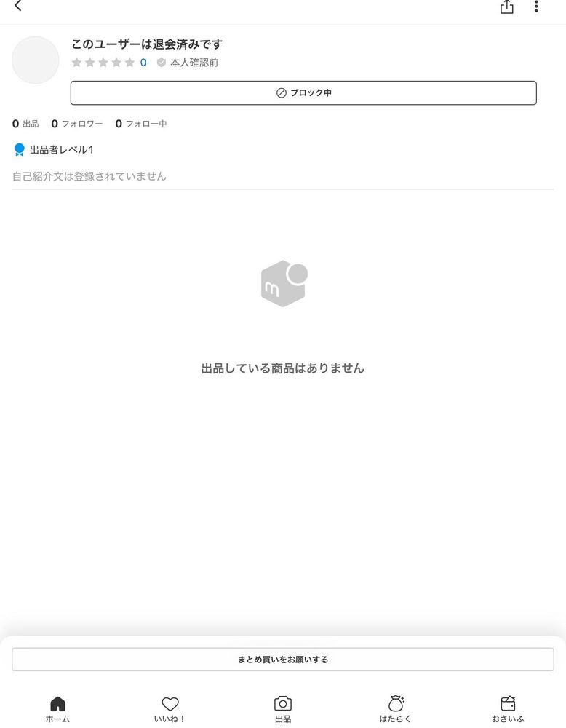Toggle the ブロック中 block button
Screen dimensions: 566x728
(303, 93)
